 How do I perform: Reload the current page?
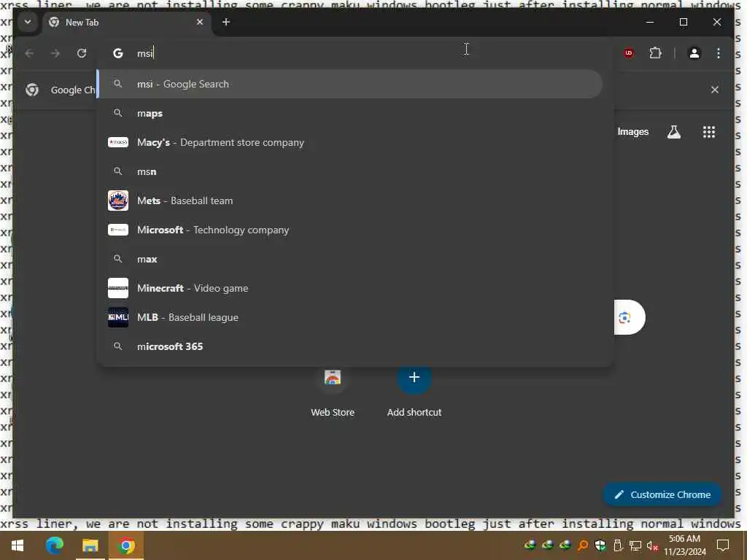82,53
